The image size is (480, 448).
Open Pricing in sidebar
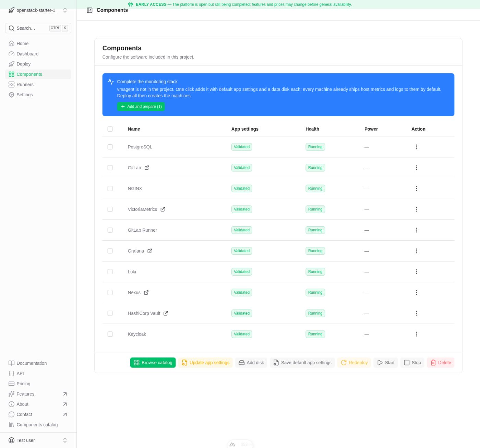(x=38, y=384)
